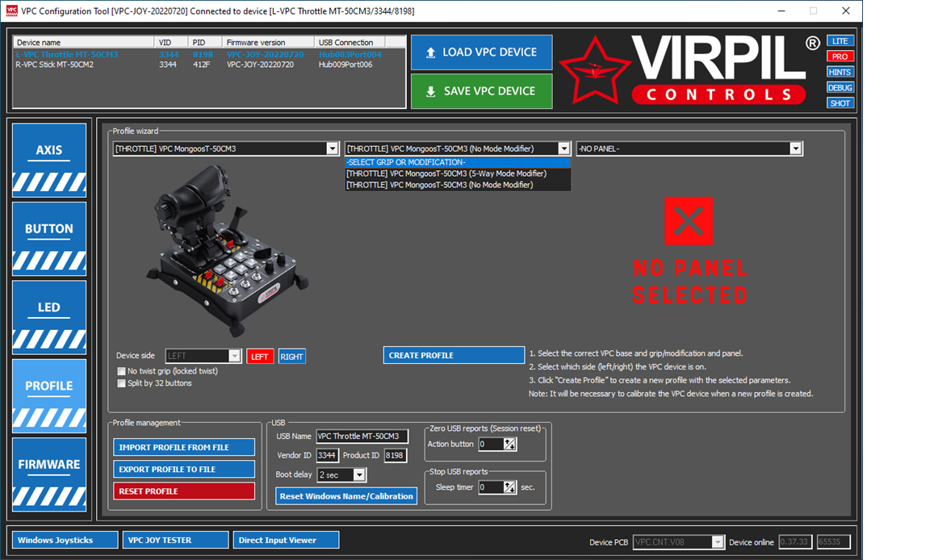Open the AXIS configuration tab

point(49,160)
